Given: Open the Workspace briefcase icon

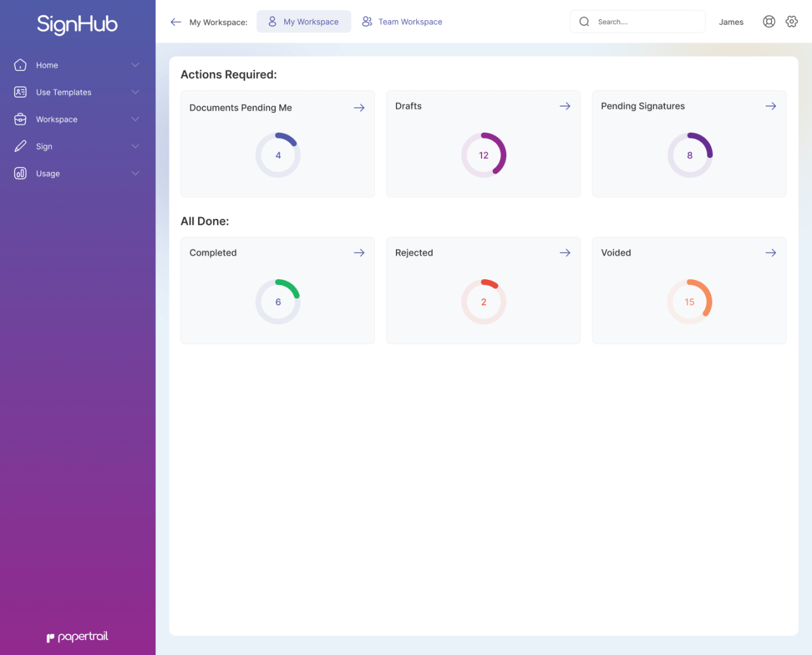Looking at the screenshot, I should [x=19, y=119].
